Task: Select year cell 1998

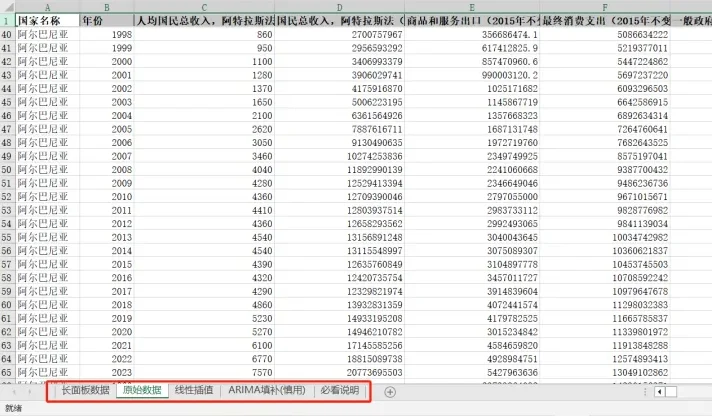Action: [107, 35]
